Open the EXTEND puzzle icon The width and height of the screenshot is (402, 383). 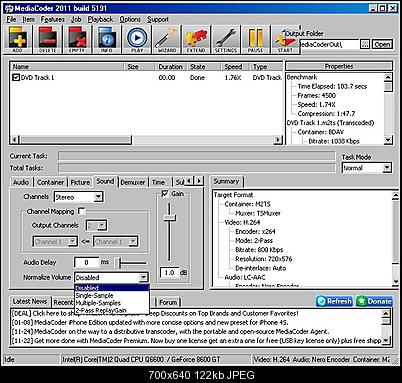click(196, 40)
